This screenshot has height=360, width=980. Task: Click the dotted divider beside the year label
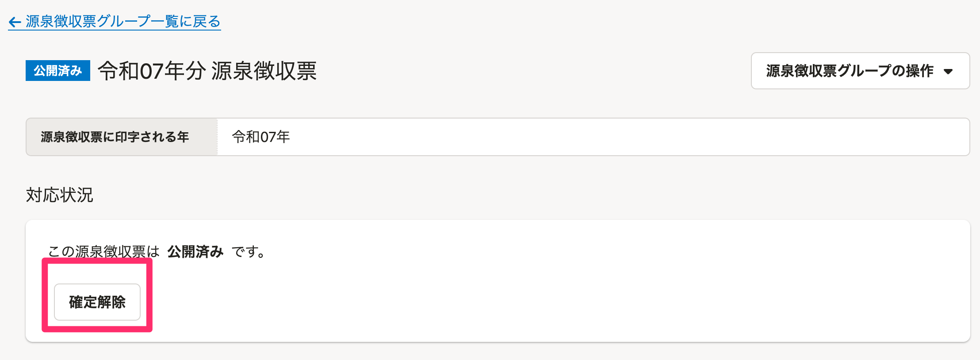[x=217, y=137]
